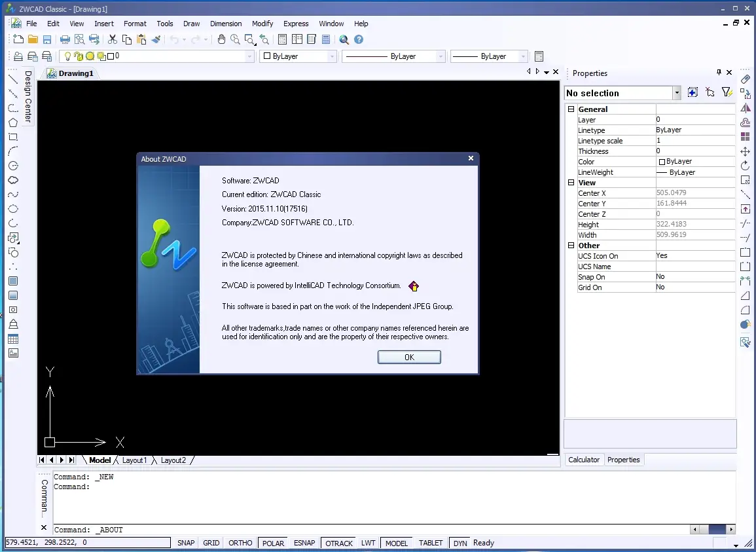Collapse the Other properties section
The width and height of the screenshot is (756, 552).
(571, 245)
